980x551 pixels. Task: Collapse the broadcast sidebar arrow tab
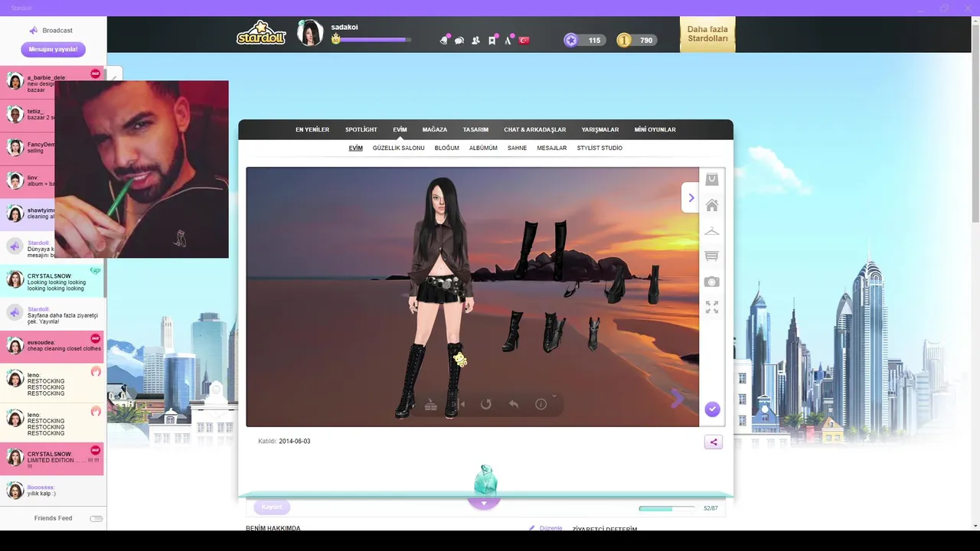[114, 75]
